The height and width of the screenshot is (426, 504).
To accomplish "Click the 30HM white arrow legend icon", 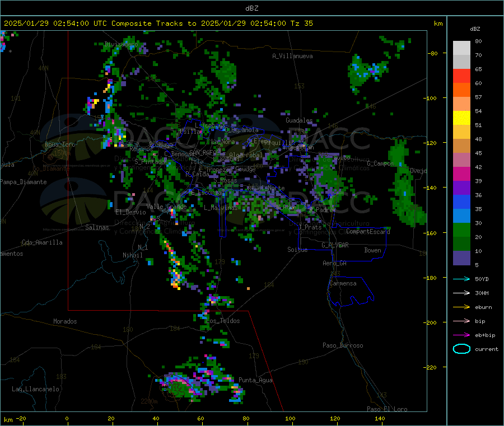I will 461,293.
